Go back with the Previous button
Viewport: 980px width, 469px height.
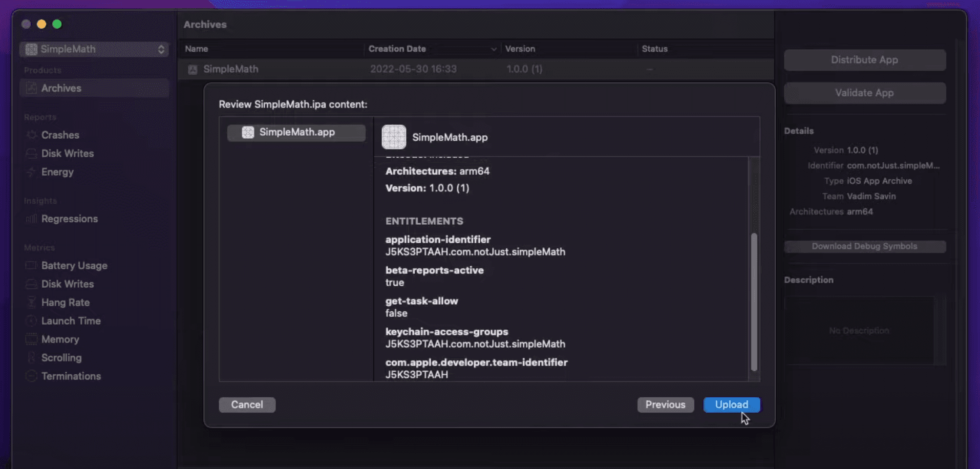coord(665,404)
